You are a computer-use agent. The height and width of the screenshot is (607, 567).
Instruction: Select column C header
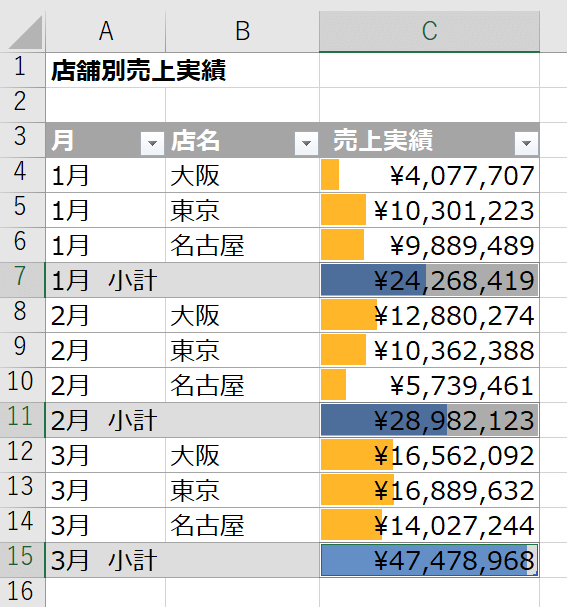pyautogui.click(x=430, y=31)
